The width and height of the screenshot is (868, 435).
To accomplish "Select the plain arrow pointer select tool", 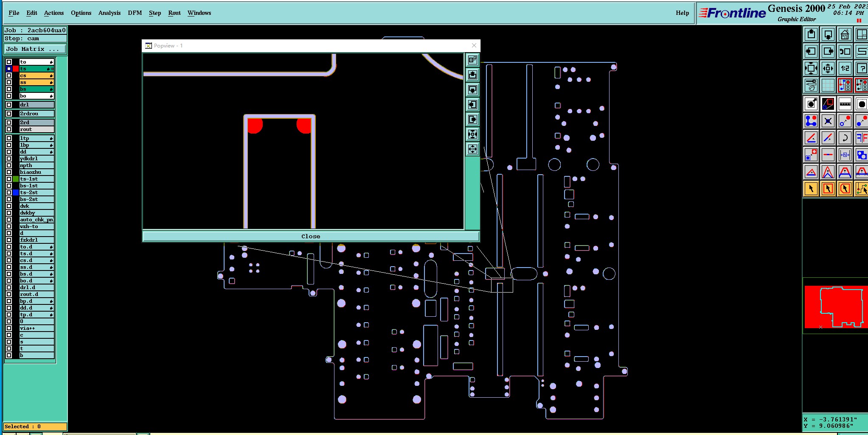I will tap(811, 189).
